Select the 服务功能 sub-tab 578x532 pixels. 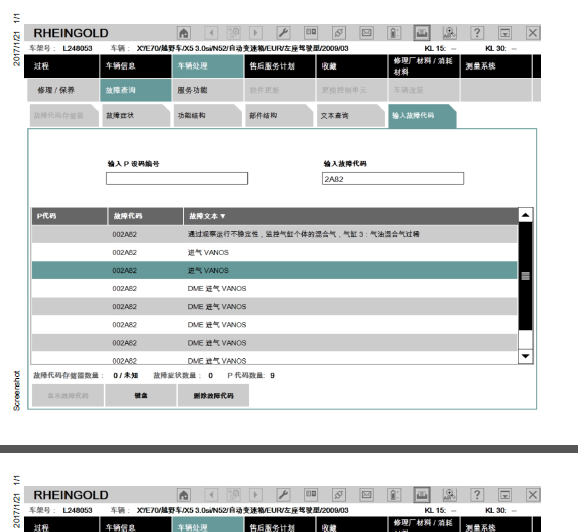[208, 90]
